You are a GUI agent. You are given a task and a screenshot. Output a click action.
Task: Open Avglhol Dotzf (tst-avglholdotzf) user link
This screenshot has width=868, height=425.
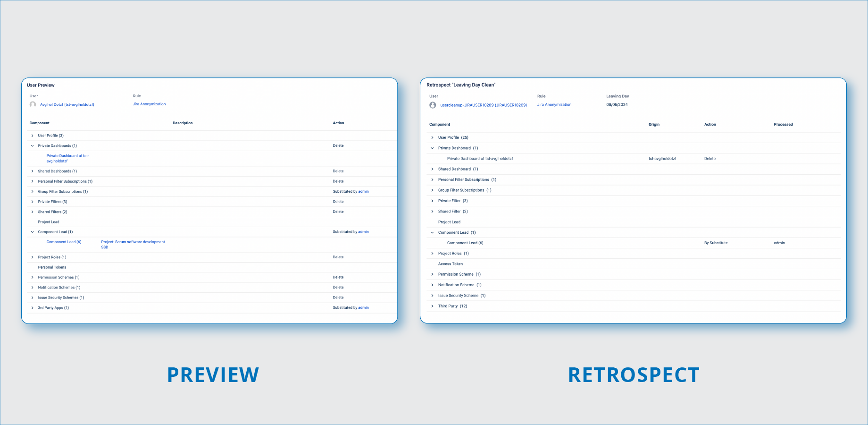[67, 105]
